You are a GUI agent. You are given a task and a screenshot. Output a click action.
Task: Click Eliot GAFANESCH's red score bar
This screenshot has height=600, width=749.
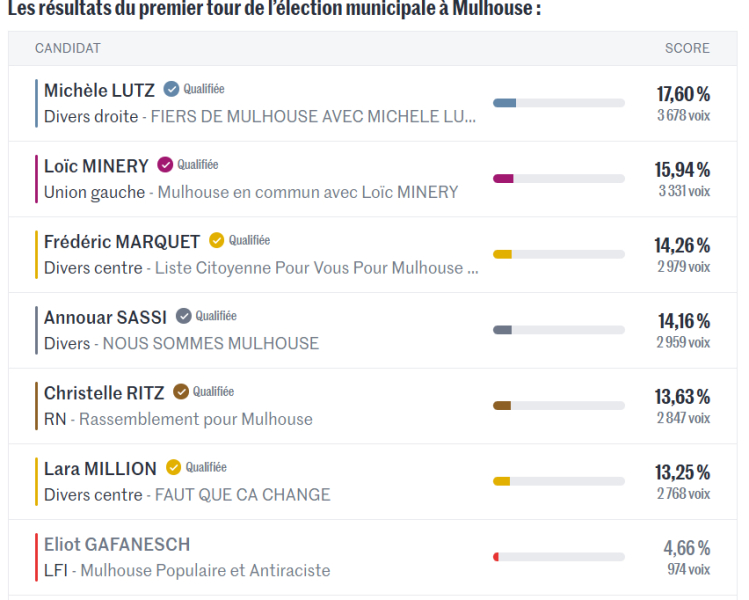point(496,557)
